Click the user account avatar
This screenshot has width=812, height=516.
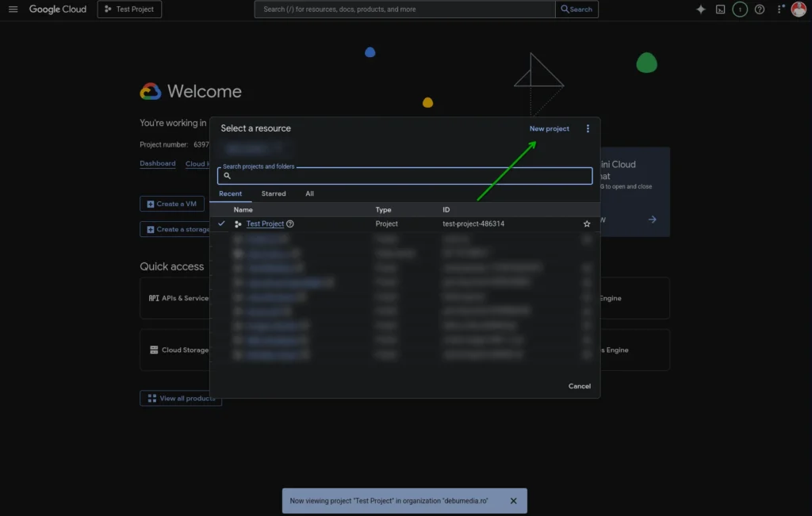coord(799,10)
